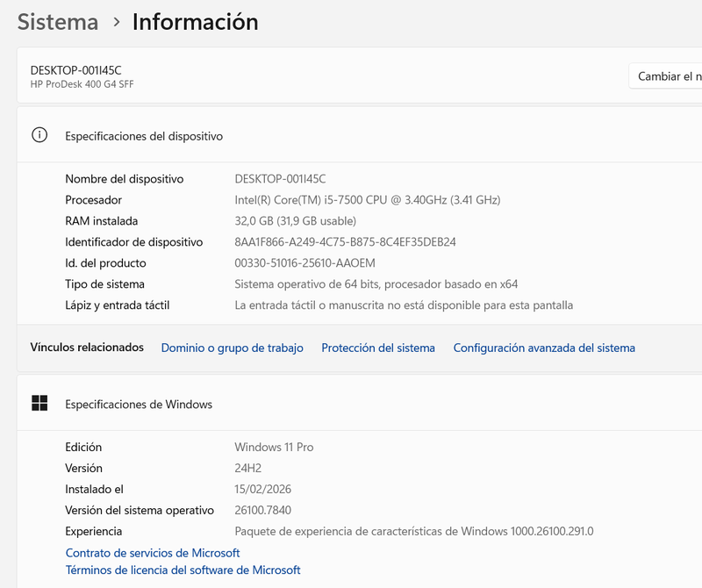The width and height of the screenshot is (702, 588).
Task: Select the DESKTOP-001I45C header name
Action: (75, 70)
